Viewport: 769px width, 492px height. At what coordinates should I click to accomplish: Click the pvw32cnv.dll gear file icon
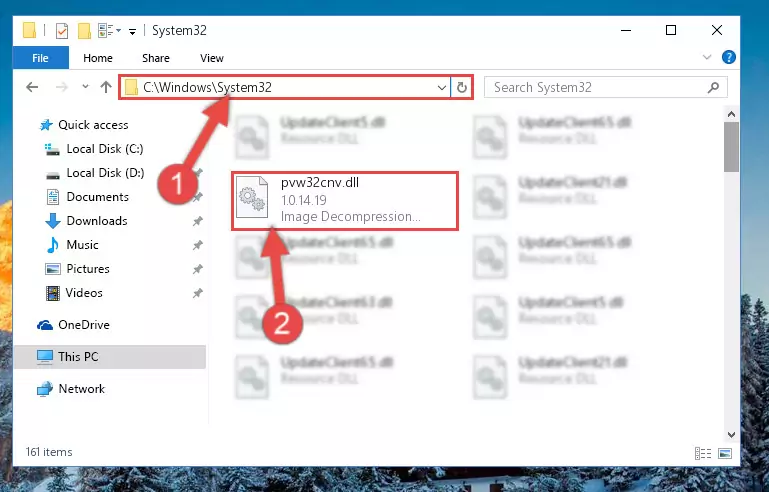click(252, 198)
